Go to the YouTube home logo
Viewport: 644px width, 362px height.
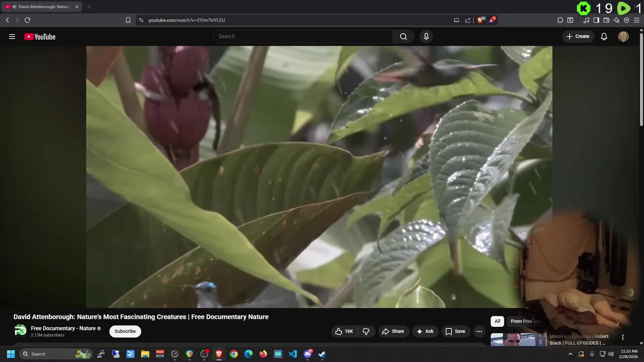[x=40, y=37]
